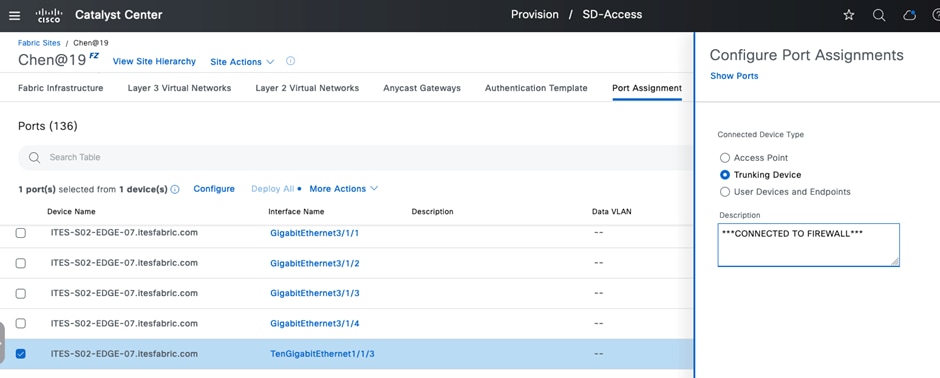The width and height of the screenshot is (940, 378).
Task: Click the Description text area
Action: 808,245
